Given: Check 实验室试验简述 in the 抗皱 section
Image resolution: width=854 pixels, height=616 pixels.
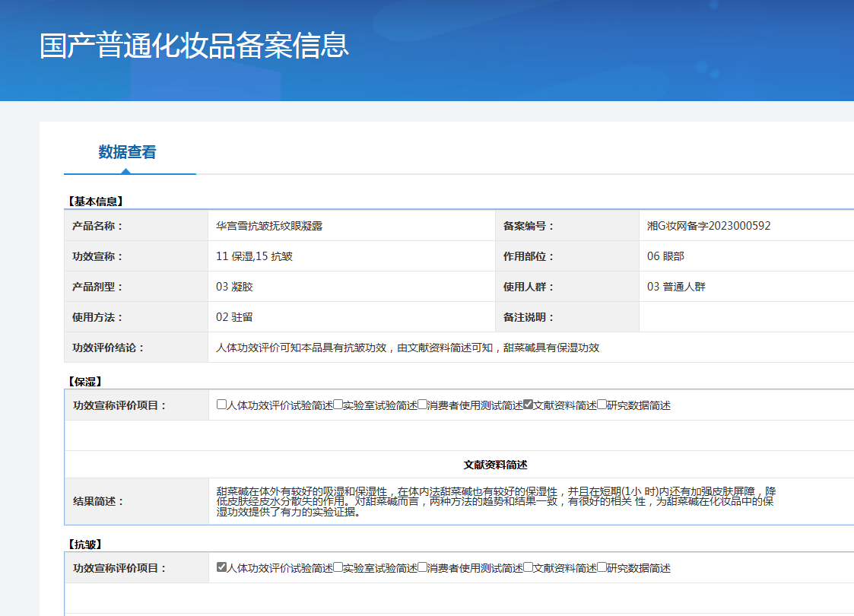Looking at the screenshot, I should point(338,567).
